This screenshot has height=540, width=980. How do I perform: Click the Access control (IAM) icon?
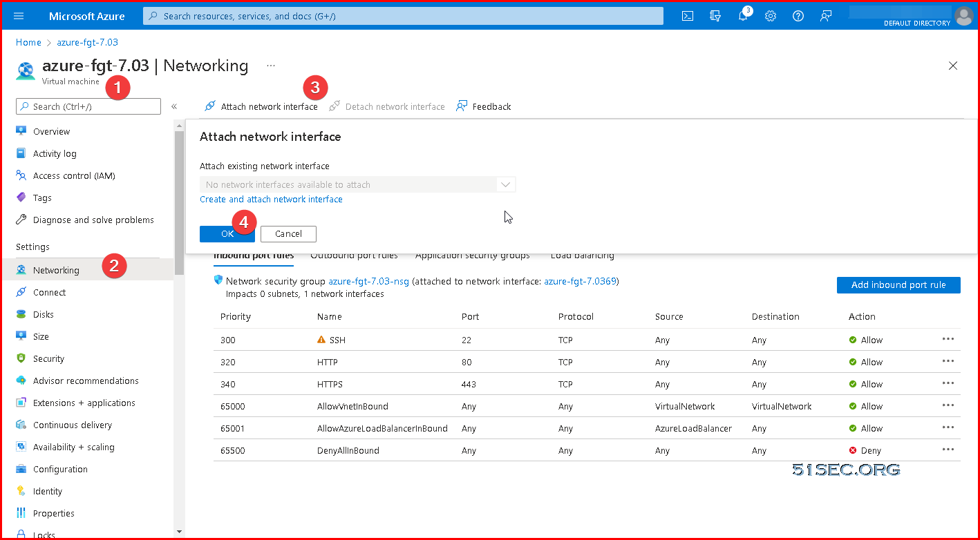21,175
